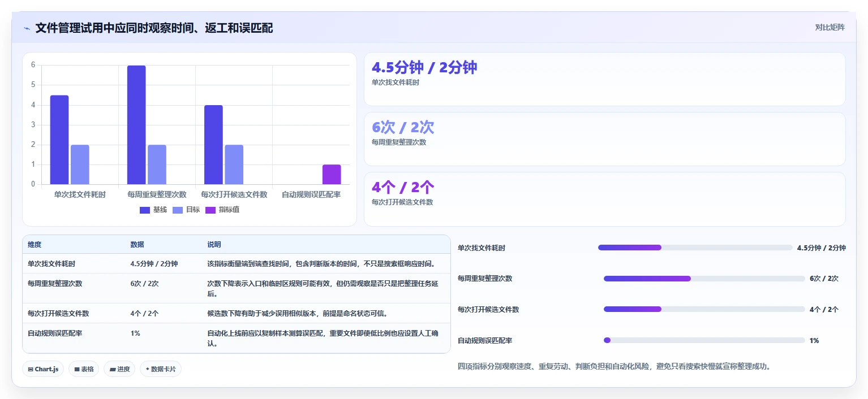This screenshot has height=399, width=868.
Task: Click chart axis label 自动规则误匹配率
Action: point(311,194)
